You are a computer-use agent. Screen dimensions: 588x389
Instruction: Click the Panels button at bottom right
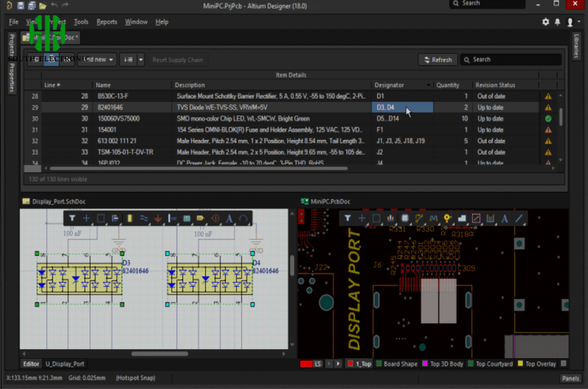[x=570, y=378]
